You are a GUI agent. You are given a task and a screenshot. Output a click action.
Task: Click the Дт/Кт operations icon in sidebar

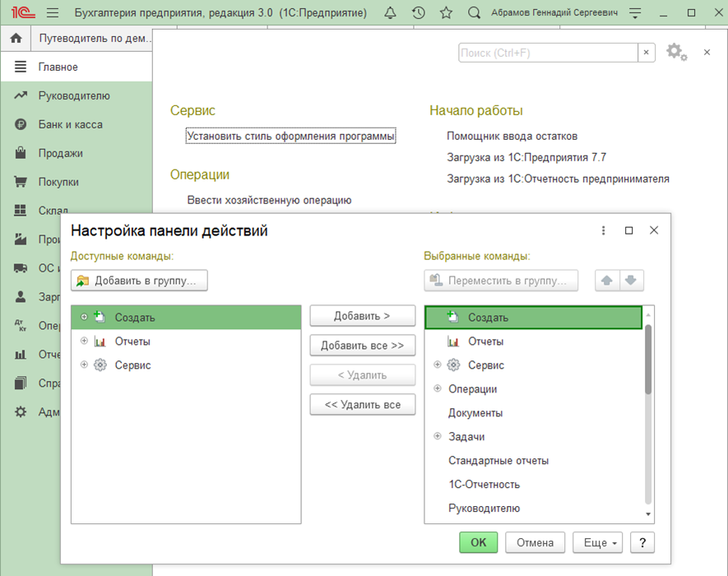tap(21, 325)
